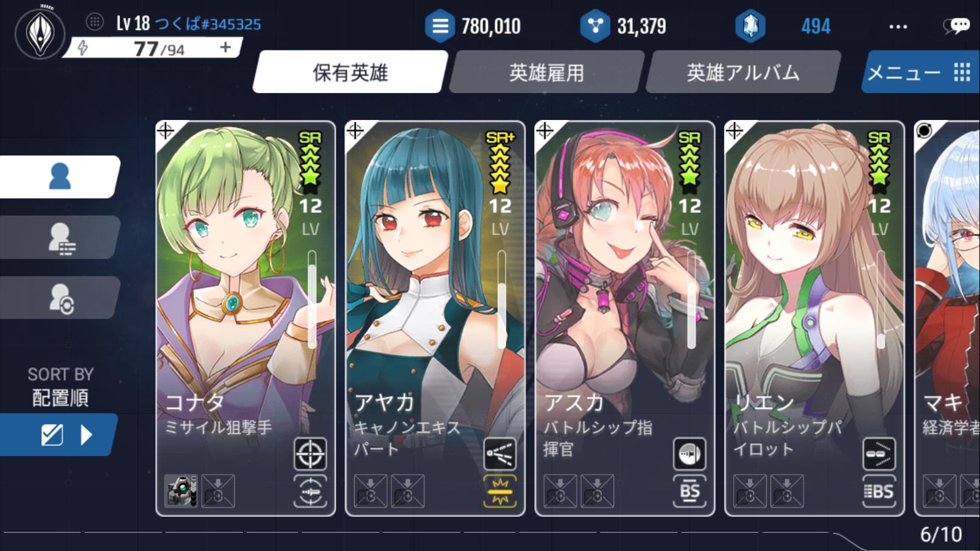Image resolution: width=980 pixels, height=551 pixels.
Task: Select the hero formation list sidebar icon
Action: (60, 237)
